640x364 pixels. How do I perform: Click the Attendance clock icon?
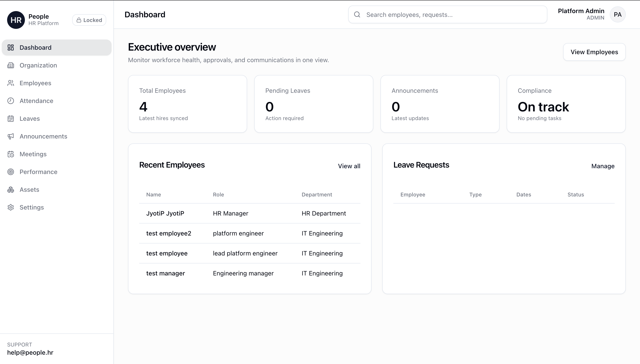coord(10,101)
